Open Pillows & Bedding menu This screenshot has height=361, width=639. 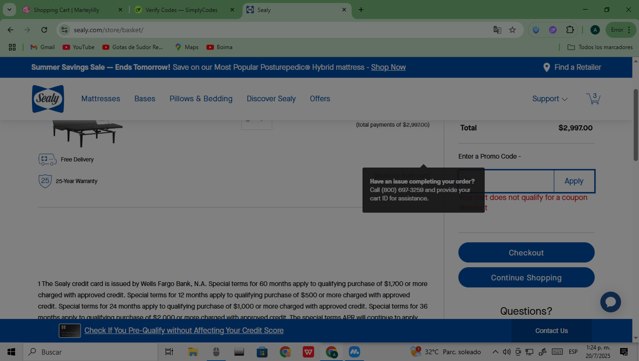click(x=201, y=99)
